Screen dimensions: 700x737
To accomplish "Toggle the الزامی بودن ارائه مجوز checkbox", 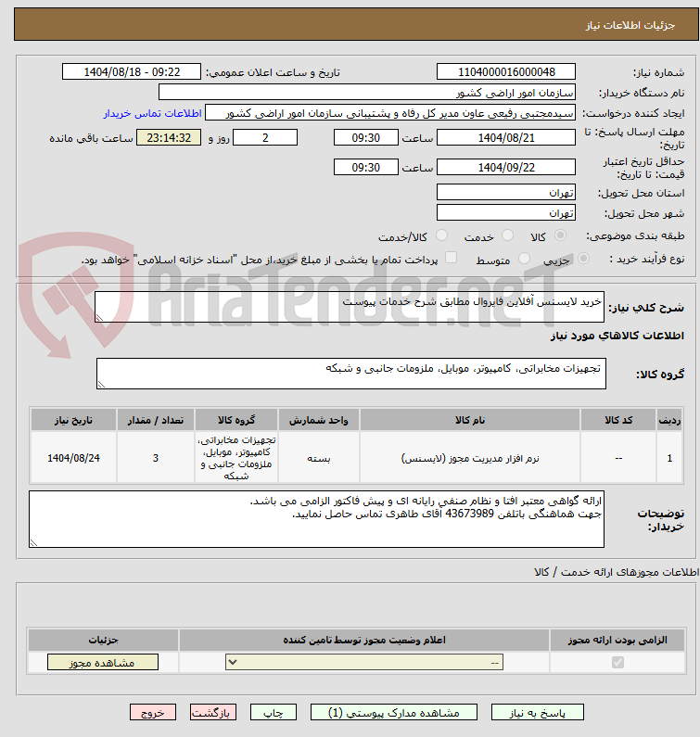I will click(x=617, y=662).
